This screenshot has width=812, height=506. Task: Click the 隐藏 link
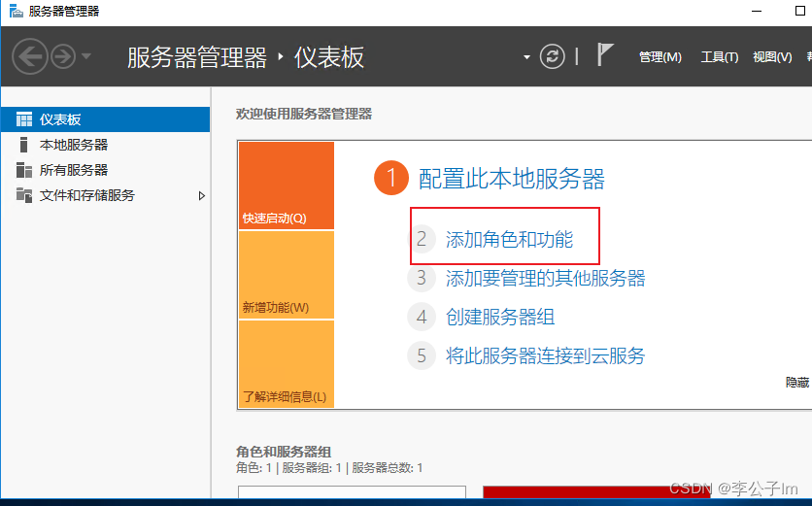tap(797, 383)
